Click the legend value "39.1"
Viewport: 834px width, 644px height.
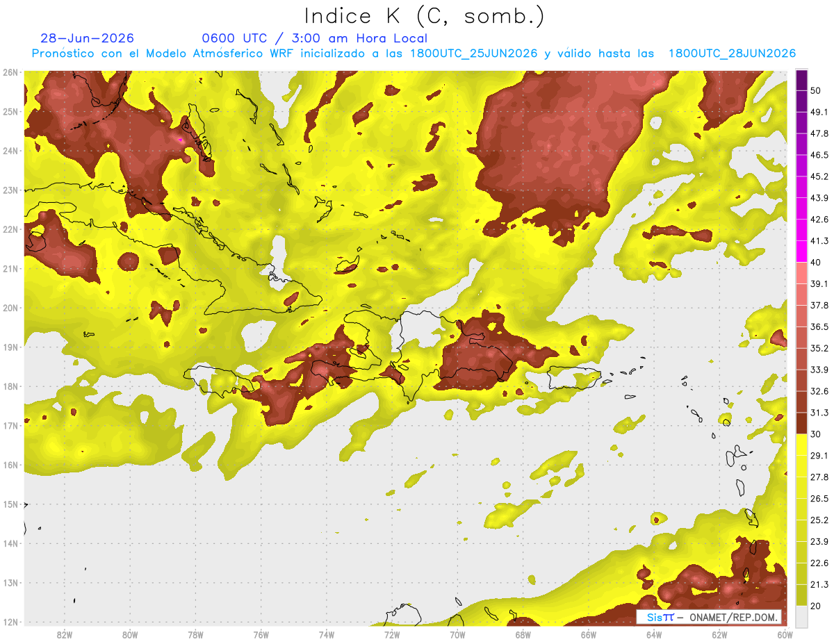819,283
